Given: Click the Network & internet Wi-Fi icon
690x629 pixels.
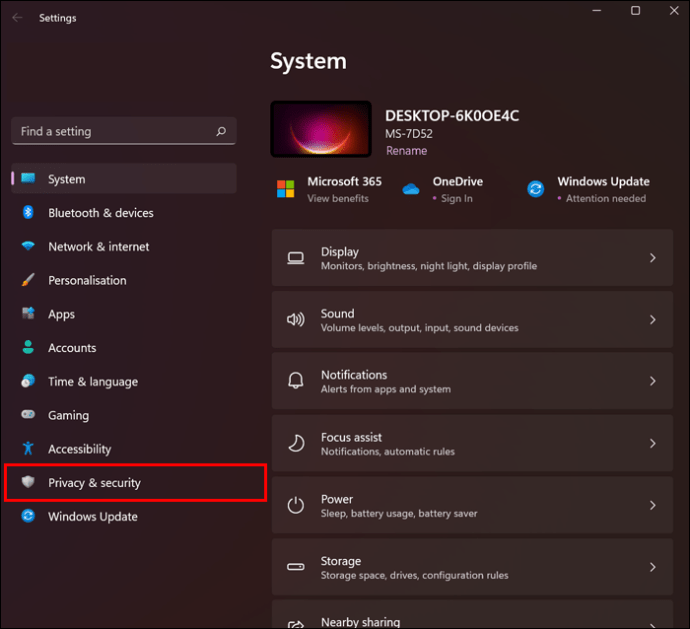Looking at the screenshot, I should [28, 246].
